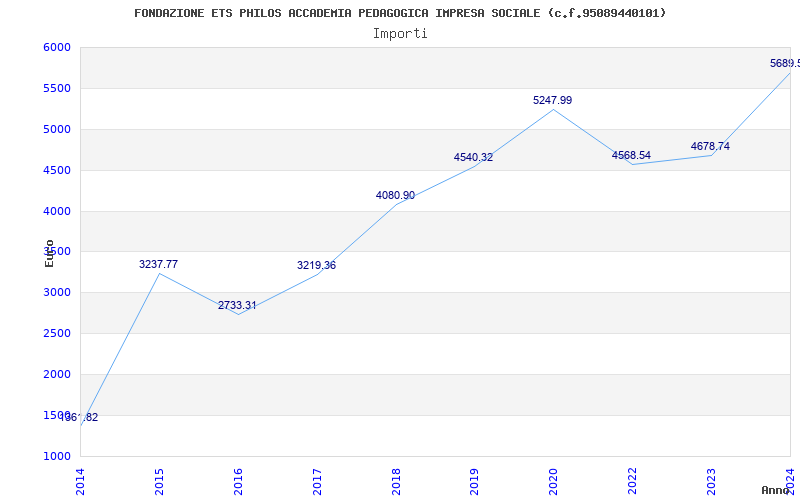
Task: Click y-axis tick label 5000
Action: [57, 129]
